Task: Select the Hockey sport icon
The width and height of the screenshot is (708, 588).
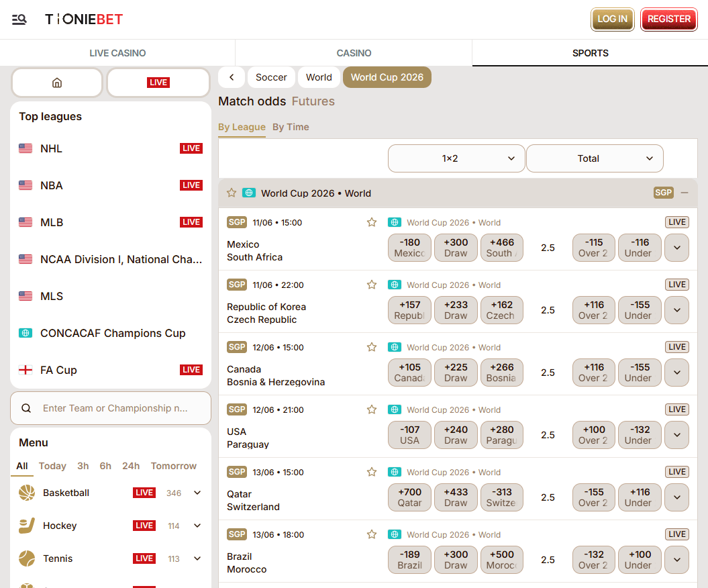Action: [x=27, y=526]
